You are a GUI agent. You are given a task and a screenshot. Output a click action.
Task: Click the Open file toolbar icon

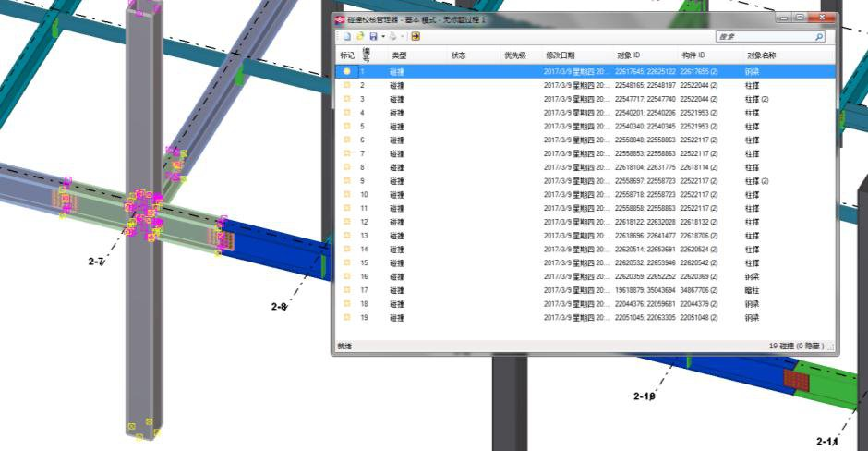pyautogui.click(x=360, y=37)
